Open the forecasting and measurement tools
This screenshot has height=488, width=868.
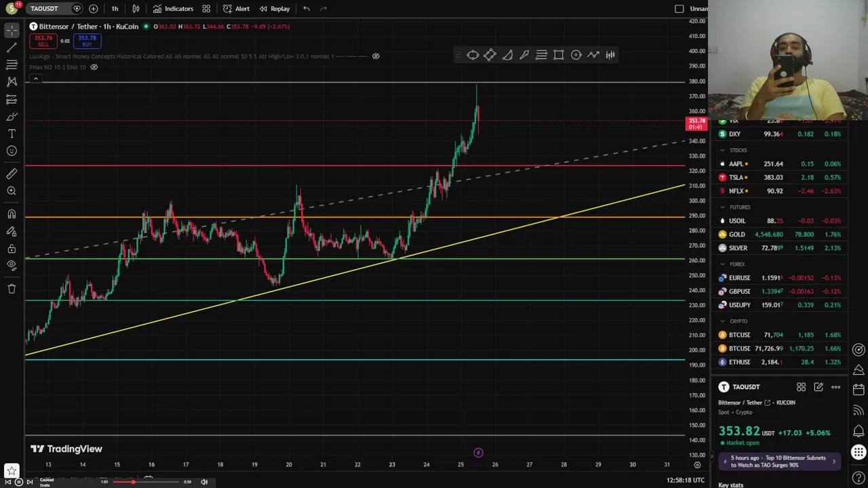click(x=12, y=99)
